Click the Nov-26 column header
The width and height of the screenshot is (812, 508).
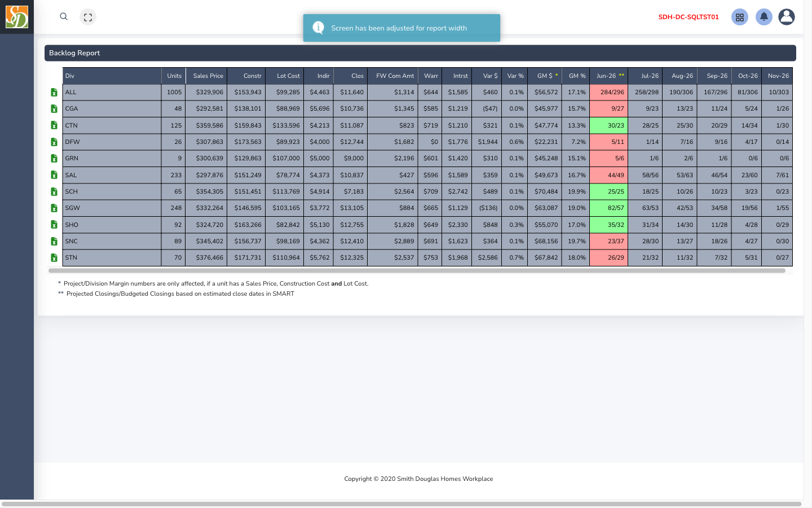pyautogui.click(x=777, y=76)
